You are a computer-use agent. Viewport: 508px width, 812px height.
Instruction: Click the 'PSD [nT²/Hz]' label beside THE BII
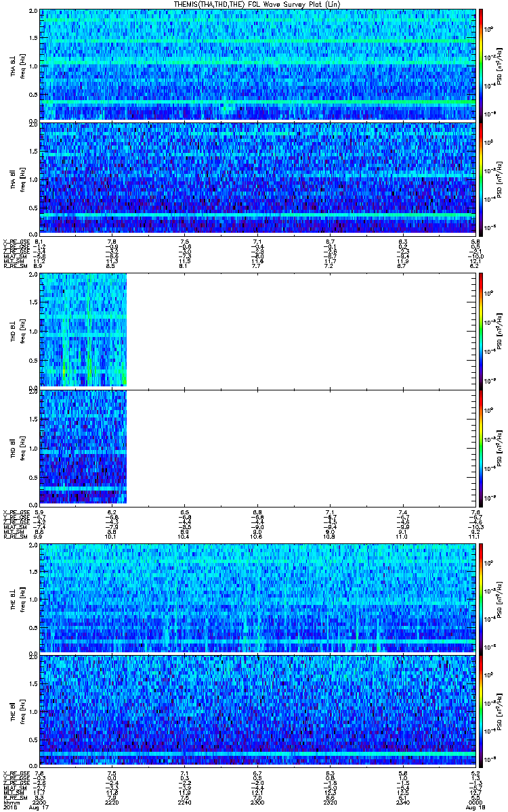501,710
